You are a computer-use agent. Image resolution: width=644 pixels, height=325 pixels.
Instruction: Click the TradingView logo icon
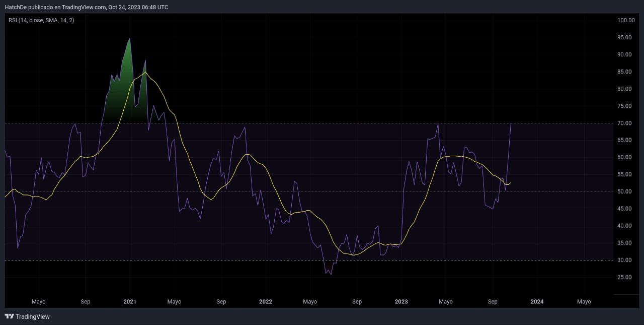point(9,316)
